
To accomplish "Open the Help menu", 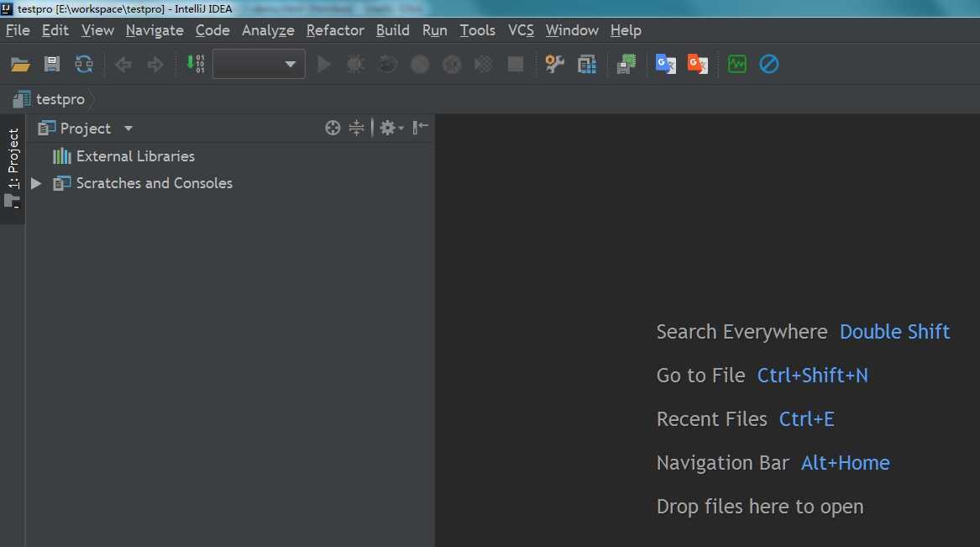I will pyautogui.click(x=626, y=30).
